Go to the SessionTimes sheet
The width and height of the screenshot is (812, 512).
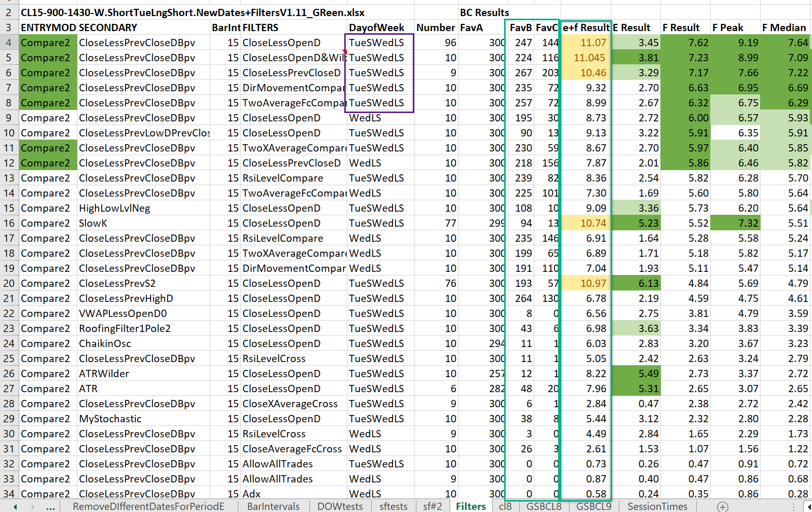tap(657, 506)
